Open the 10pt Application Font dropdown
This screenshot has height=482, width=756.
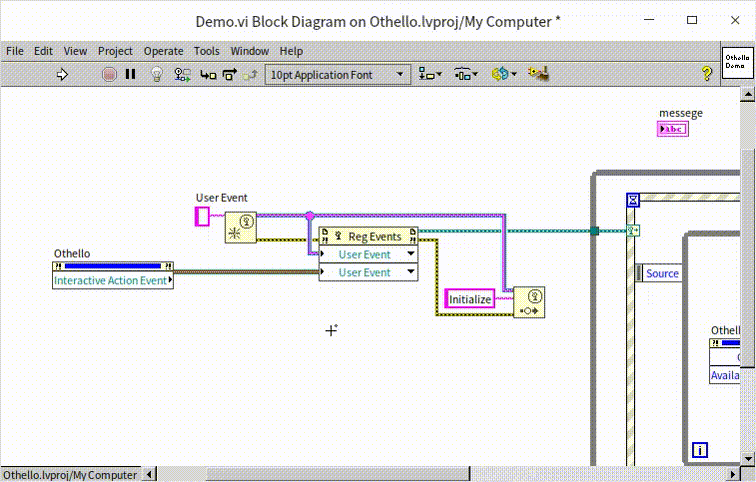click(337, 74)
